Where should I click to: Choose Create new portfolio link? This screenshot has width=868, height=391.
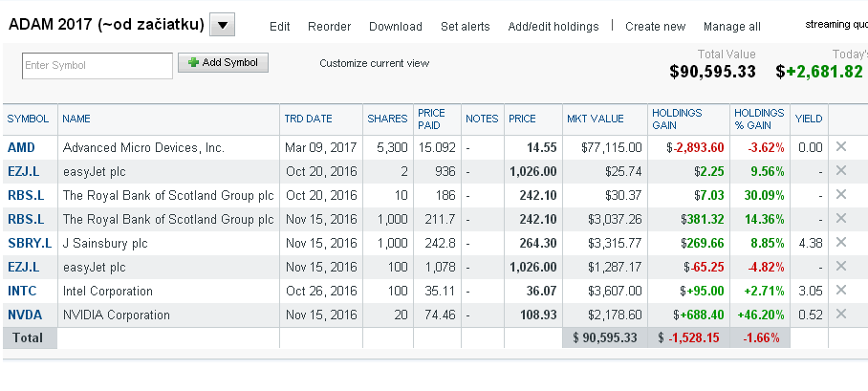point(656,27)
